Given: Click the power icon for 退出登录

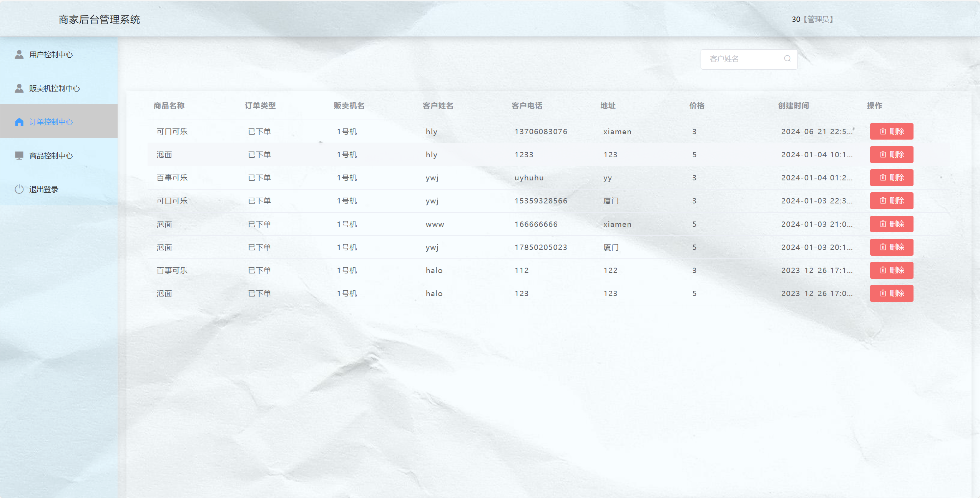Looking at the screenshot, I should pos(19,189).
